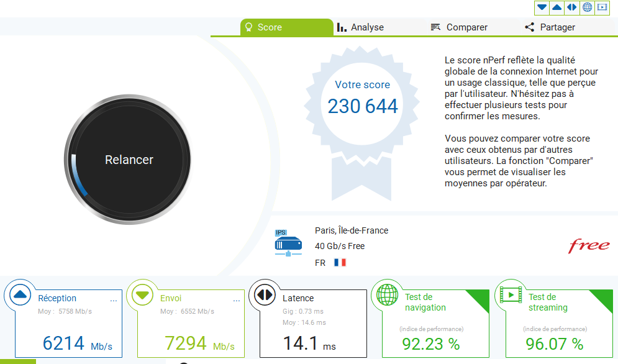The width and height of the screenshot is (618, 364).
Task: Click 'Moy : 5758 Mb/s' reception average
Action: [65, 311]
